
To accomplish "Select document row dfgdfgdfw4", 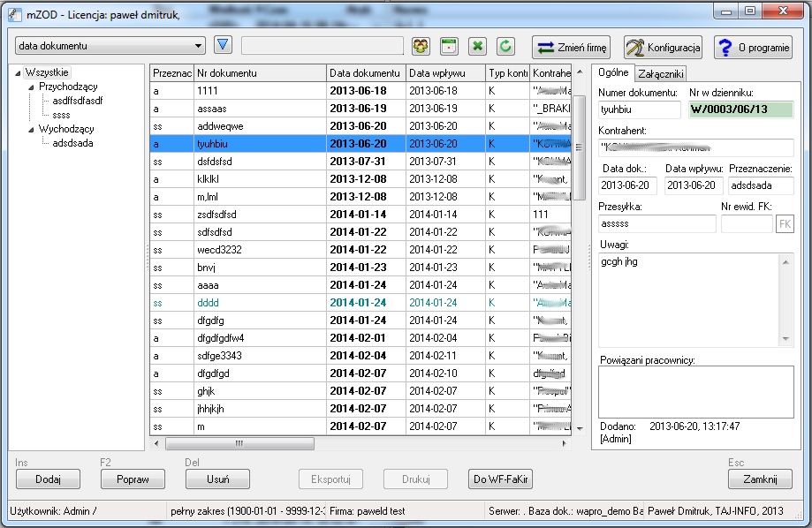I will point(360,338).
